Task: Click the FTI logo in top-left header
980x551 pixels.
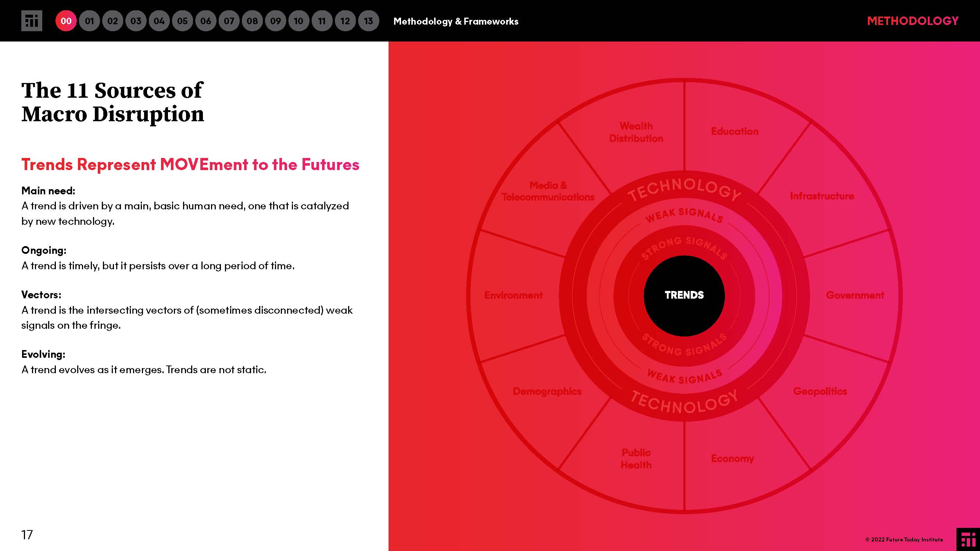Action: point(32,21)
